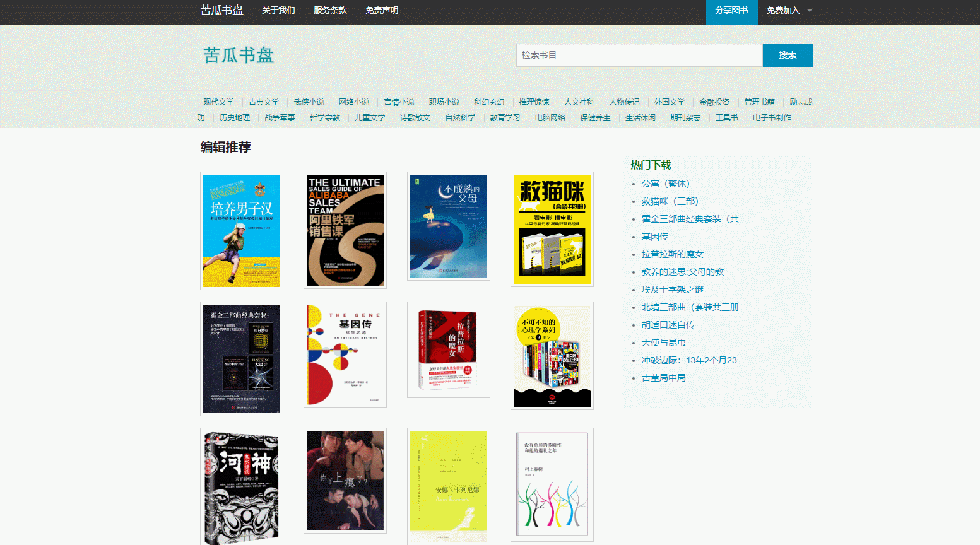Select the 工具书 category

coord(727,118)
